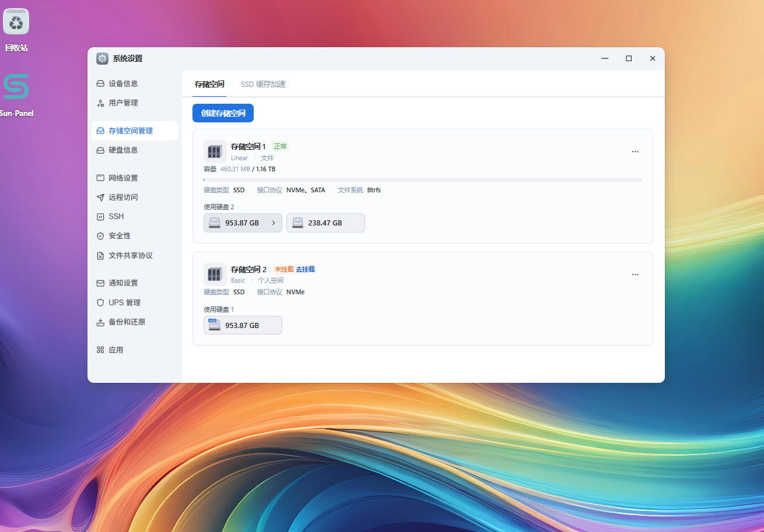Screen dimensions: 764x532
Task: Click the 存储空间 2 disk array icon
Action: click(215, 274)
